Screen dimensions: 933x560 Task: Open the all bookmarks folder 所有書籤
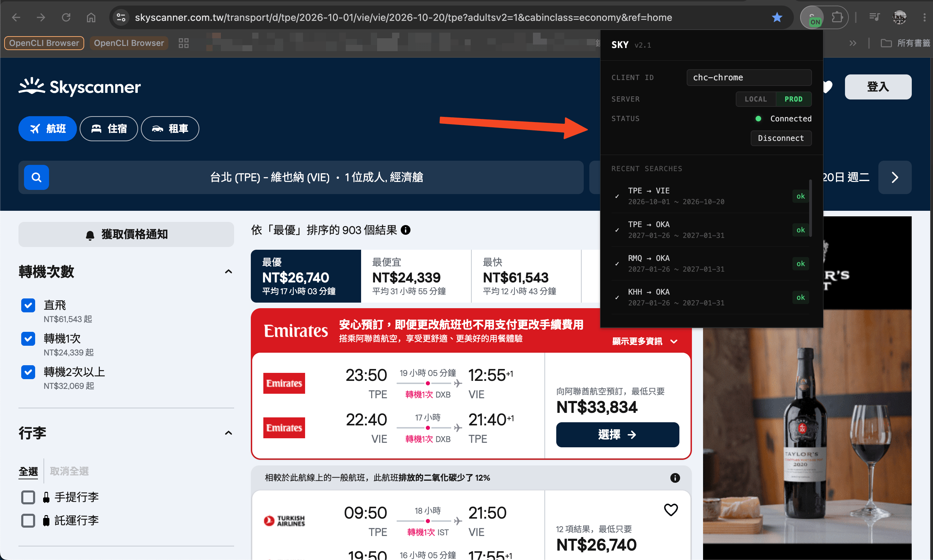click(905, 43)
